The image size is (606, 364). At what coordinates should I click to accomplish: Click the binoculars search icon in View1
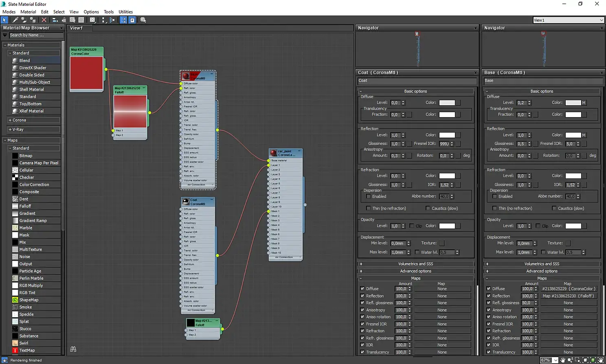[x=73, y=349]
